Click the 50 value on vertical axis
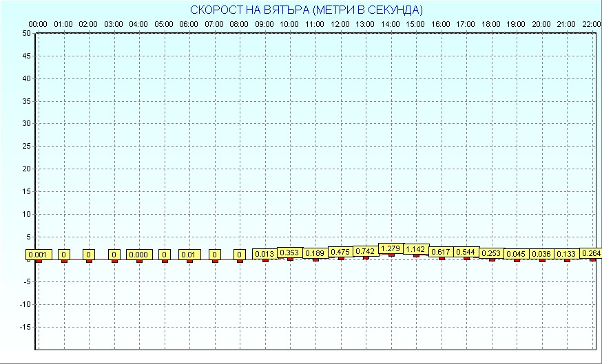The height and width of the screenshot is (364, 602). (26, 33)
